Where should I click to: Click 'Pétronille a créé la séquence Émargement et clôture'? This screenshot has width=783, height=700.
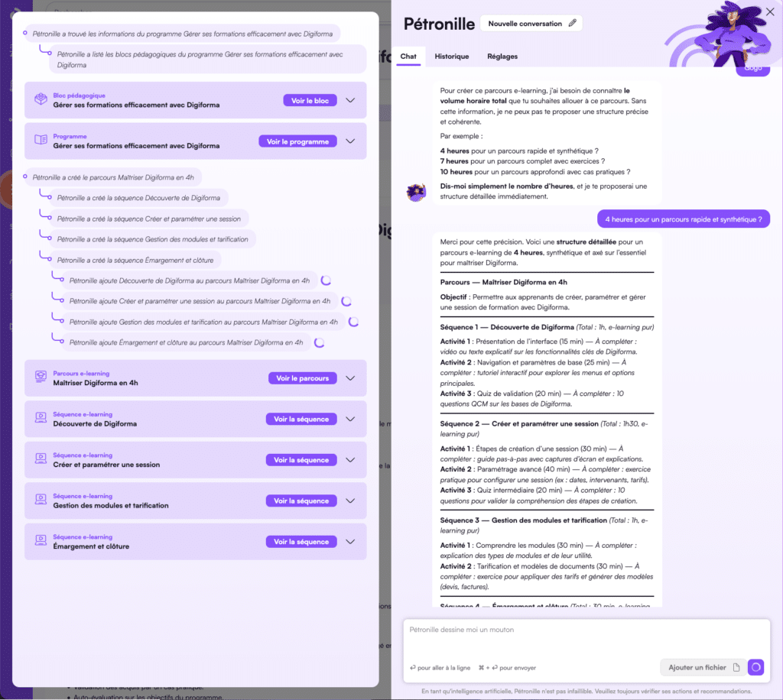135,260
